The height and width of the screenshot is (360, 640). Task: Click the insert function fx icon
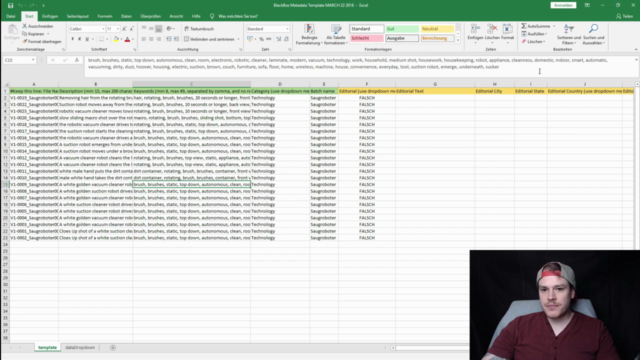(x=77, y=60)
